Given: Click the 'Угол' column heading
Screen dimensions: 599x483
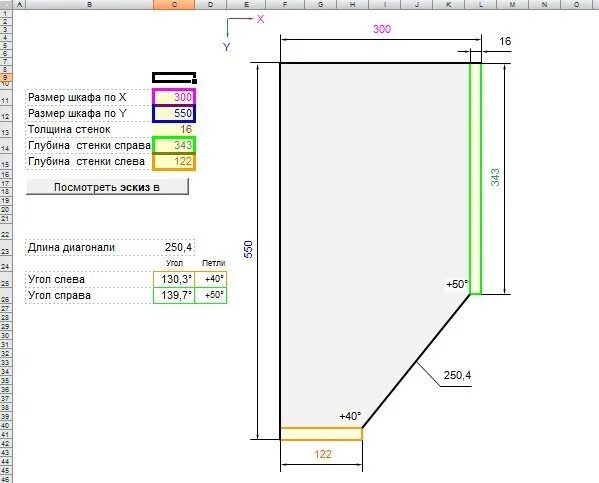Looking at the screenshot, I should 174,263.
